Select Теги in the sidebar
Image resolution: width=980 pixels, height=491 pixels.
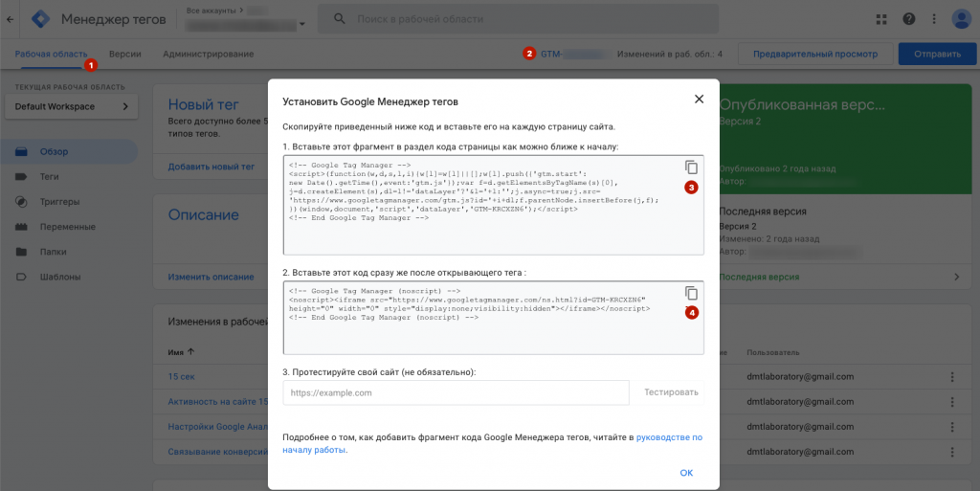coord(50,177)
